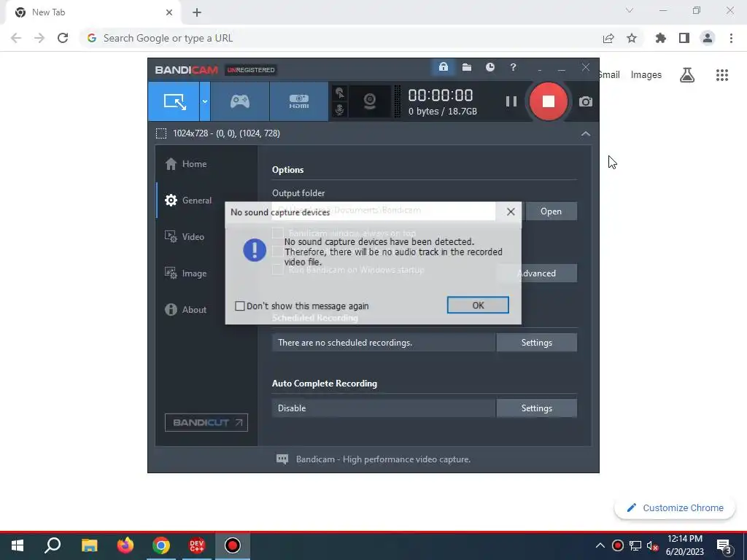Screen dimensions: 747x560
Task: Open Google Images link
Action: [646, 75]
